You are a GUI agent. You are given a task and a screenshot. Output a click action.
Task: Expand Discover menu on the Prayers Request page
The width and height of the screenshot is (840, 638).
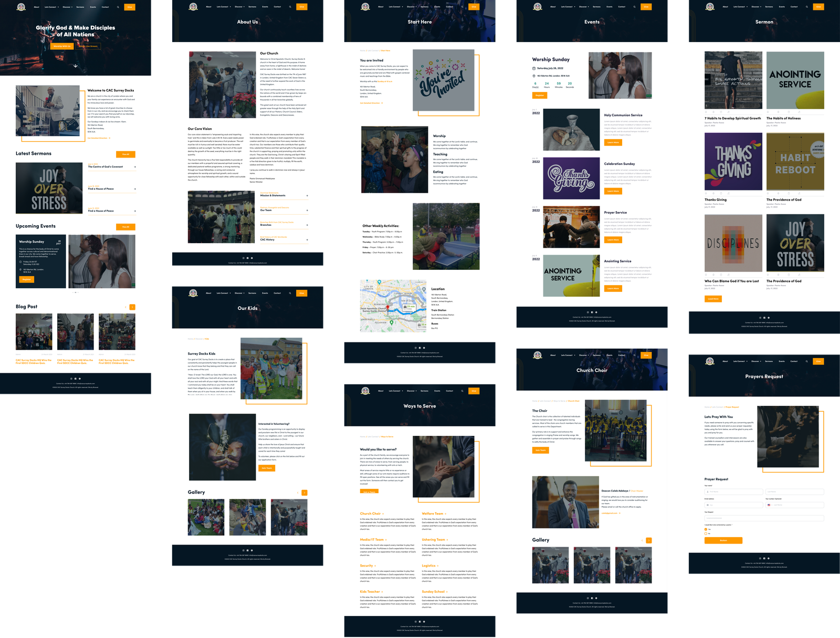point(756,361)
